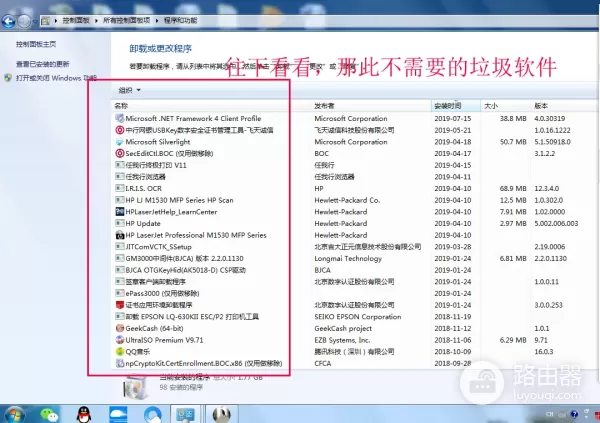Select the UltraISO Premium V9.71 icon

tap(120, 340)
